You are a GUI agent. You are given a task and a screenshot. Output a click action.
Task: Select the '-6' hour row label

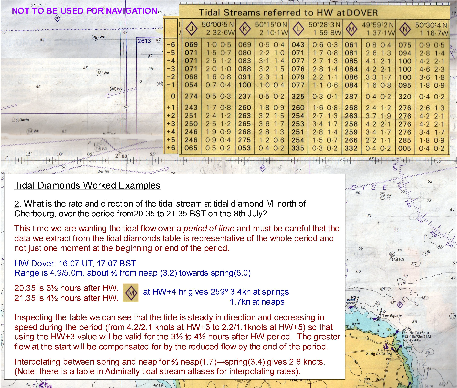coord(171,44)
